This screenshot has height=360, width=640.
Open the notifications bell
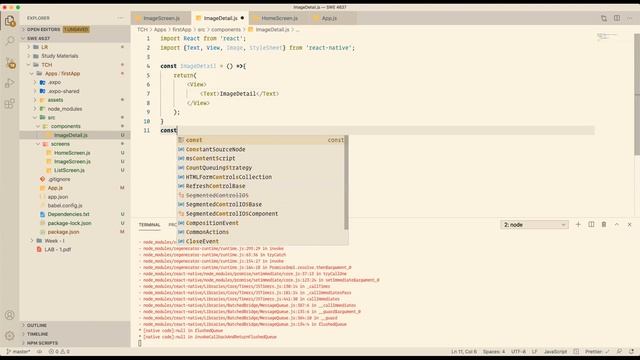[x=631, y=351]
